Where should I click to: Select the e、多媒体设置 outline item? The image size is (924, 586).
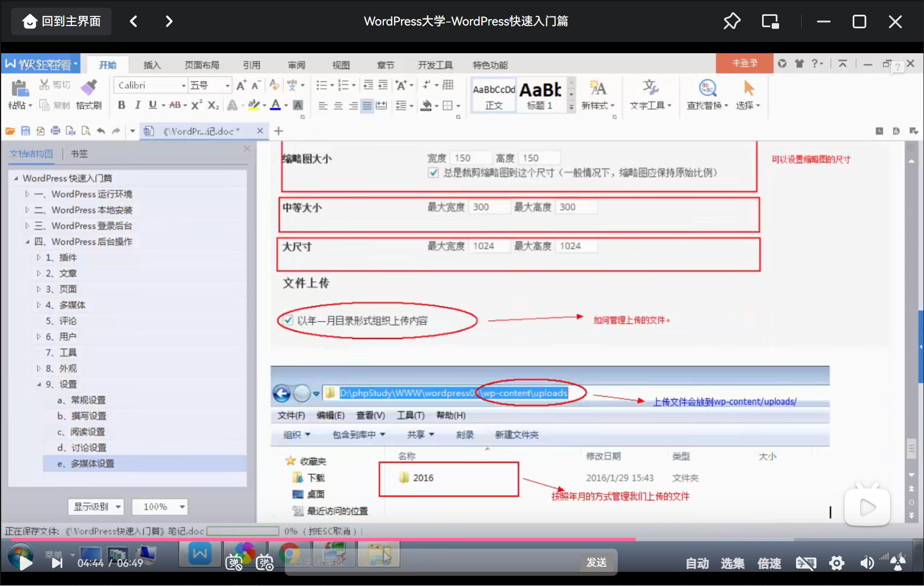click(145, 464)
